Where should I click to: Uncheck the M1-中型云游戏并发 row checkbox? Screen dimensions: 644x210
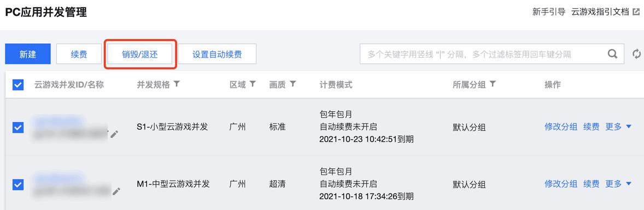click(x=18, y=184)
